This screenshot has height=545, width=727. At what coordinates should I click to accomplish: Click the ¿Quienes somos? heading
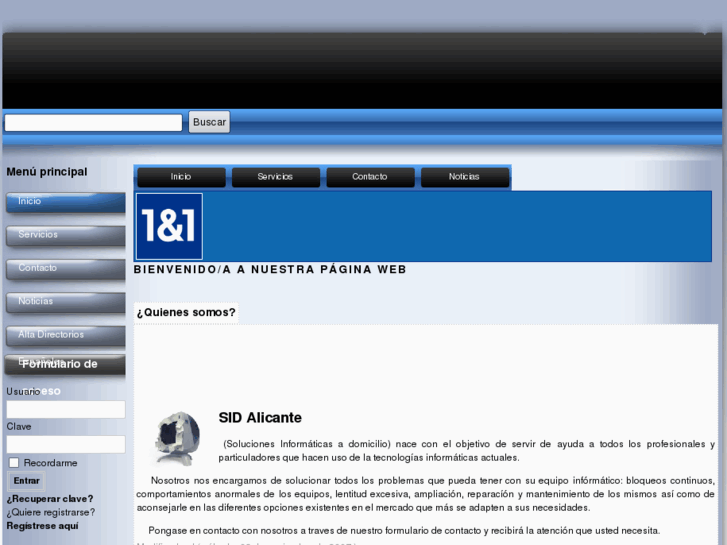(x=186, y=313)
